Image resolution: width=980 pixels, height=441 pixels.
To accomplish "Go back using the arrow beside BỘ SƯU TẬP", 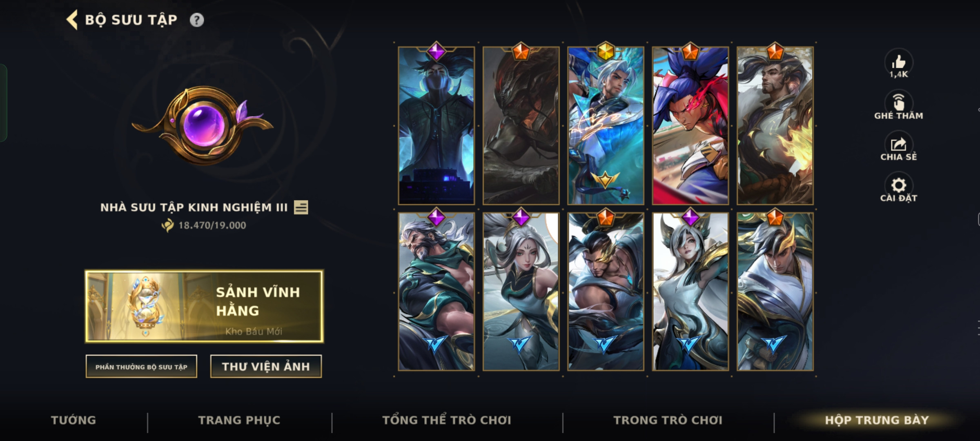I will click(x=72, y=20).
